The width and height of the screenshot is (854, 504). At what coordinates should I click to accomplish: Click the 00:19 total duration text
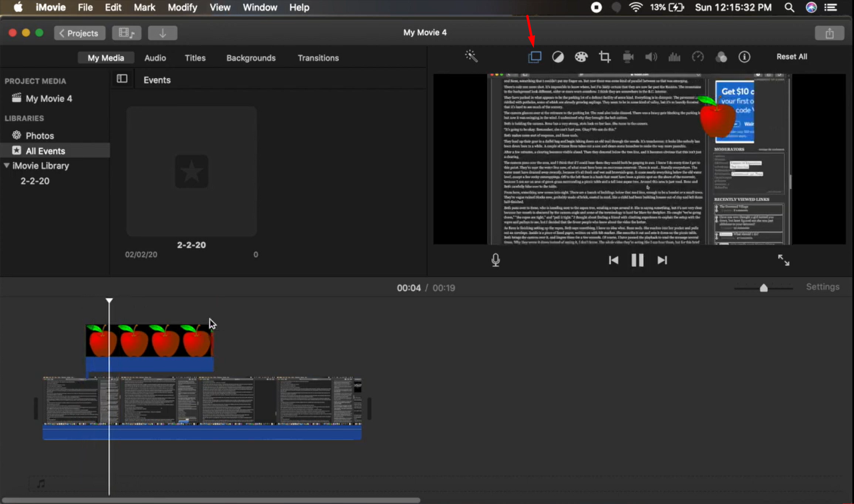coord(444,288)
